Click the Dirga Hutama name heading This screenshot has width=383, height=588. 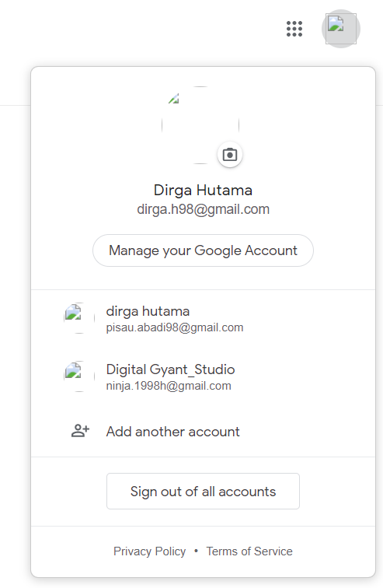pyautogui.click(x=203, y=190)
